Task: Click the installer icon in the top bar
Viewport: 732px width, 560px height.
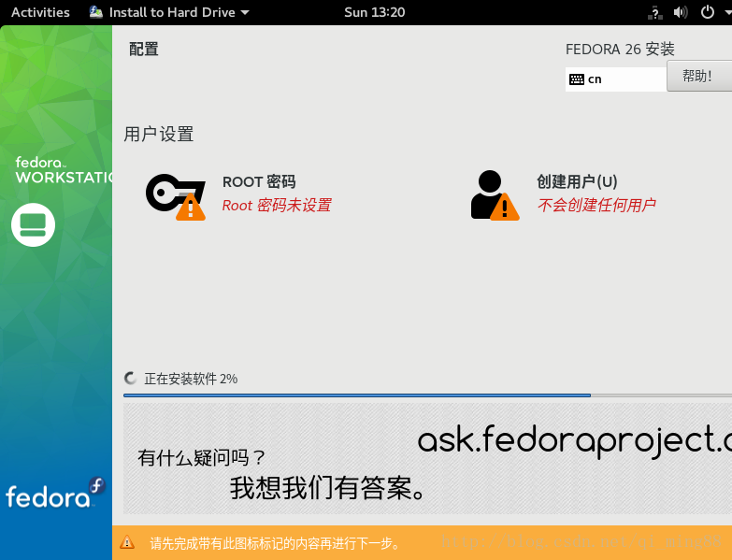Action: point(96,12)
